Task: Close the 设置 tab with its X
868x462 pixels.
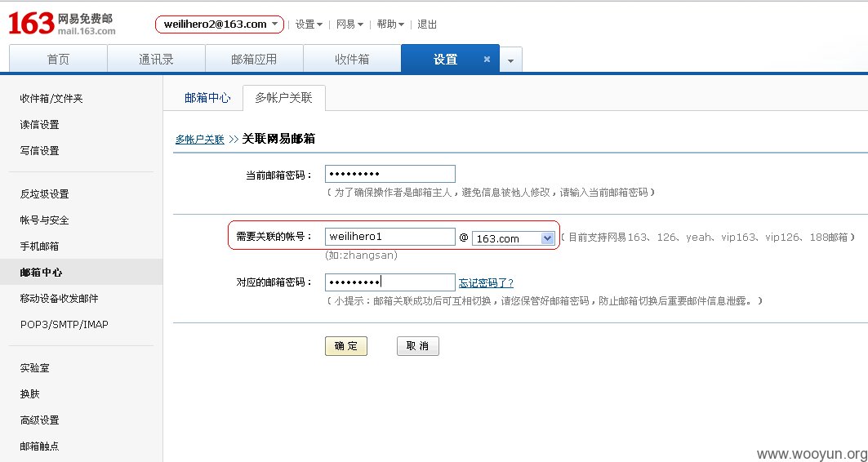Action: click(x=487, y=60)
